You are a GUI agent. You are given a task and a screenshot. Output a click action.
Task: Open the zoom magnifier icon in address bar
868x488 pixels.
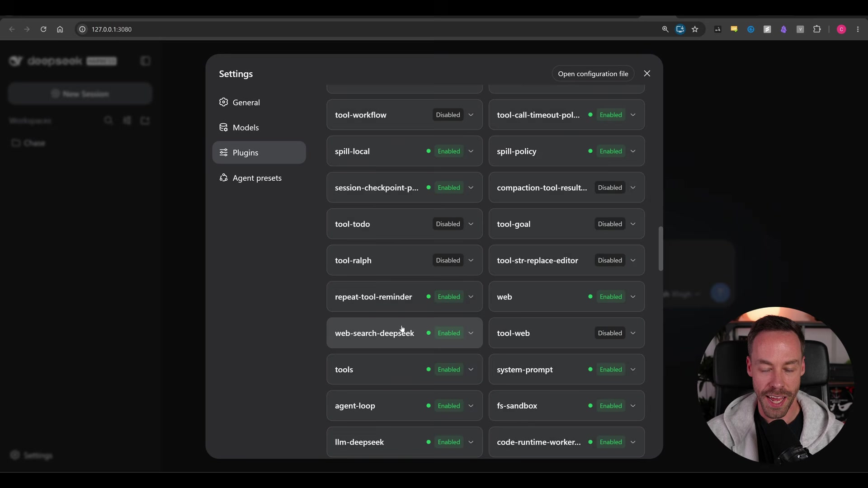click(665, 29)
